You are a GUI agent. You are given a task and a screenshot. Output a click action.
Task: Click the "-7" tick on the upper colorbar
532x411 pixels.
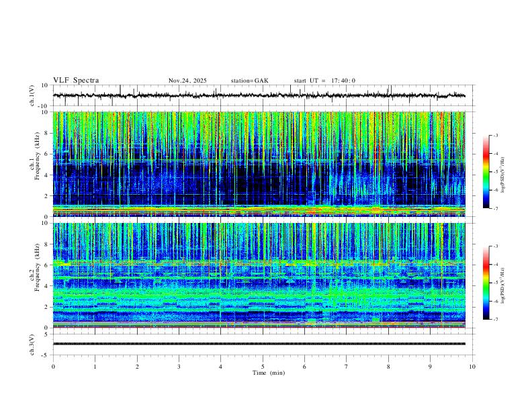tap(495, 208)
